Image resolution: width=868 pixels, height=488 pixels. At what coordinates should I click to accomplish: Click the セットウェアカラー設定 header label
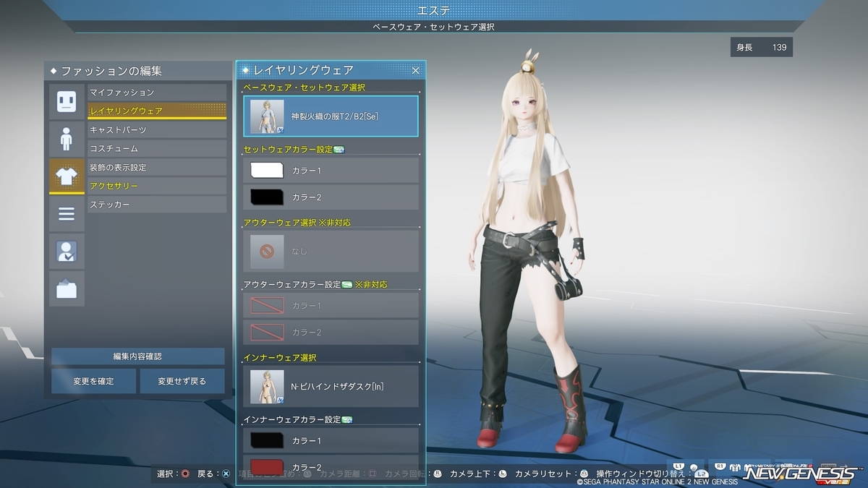point(288,150)
